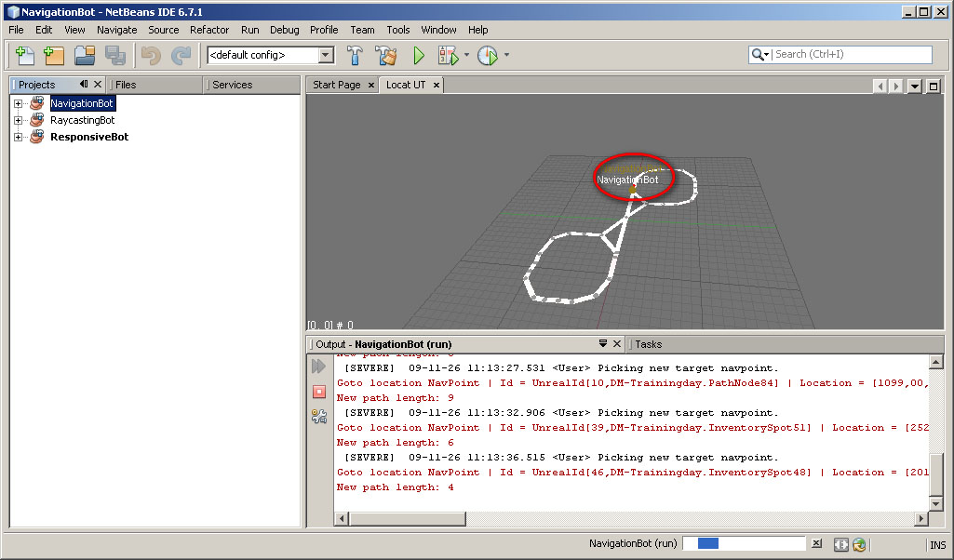Image resolution: width=954 pixels, height=560 pixels.
Task: Click the Output scrollbar down arrow
Action: point(936,504)
